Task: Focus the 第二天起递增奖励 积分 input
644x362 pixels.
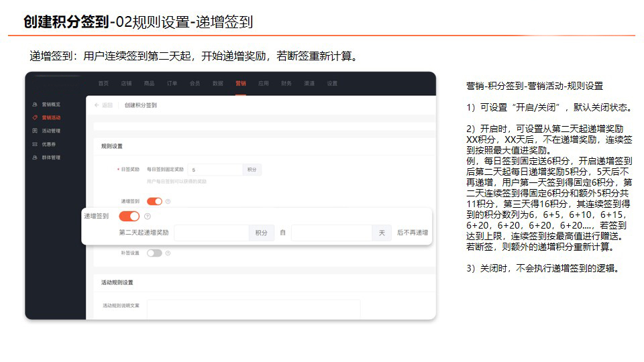Action: [211, 233]
